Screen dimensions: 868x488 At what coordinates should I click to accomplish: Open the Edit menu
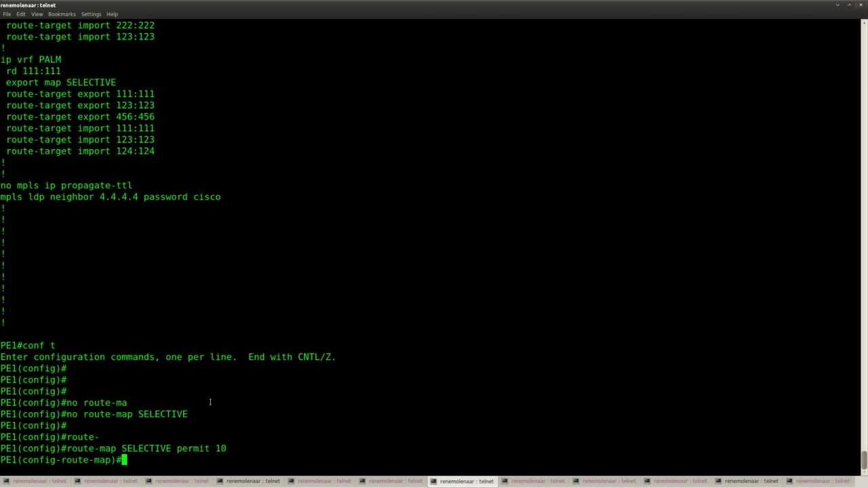(x=21, y=14)
